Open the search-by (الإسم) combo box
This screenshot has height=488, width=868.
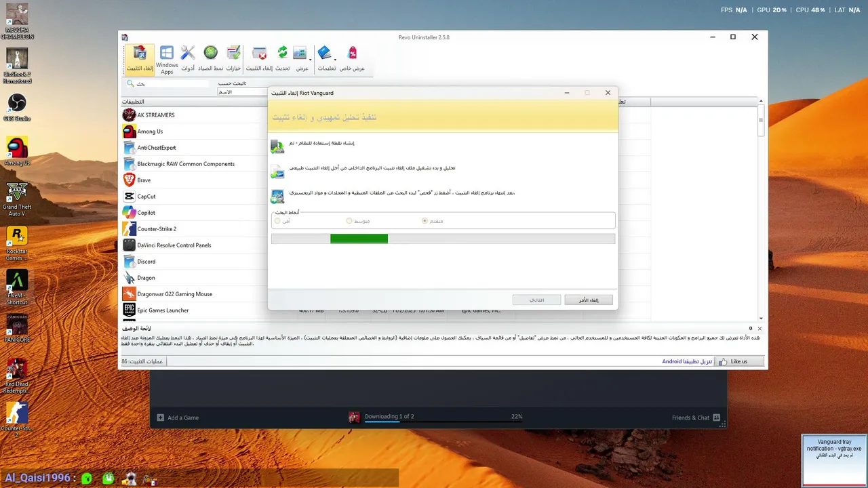click(243, 92)
